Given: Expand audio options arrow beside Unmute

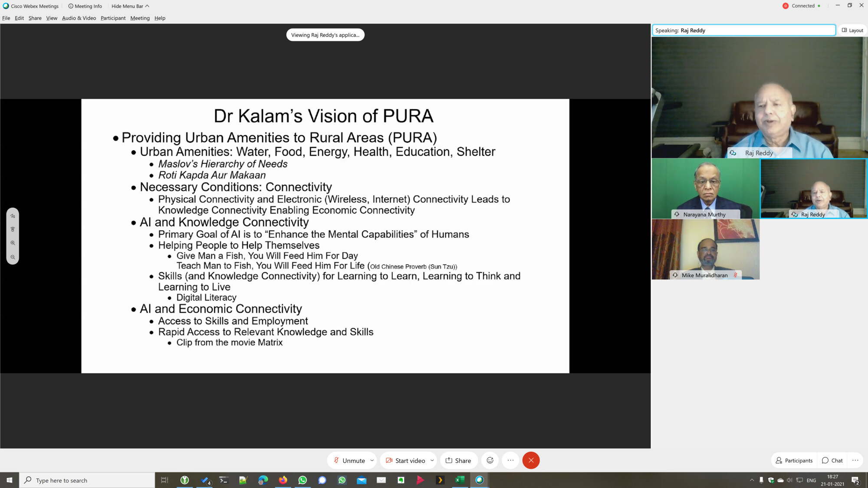Looking at the screenshot, I should (372, 460).
